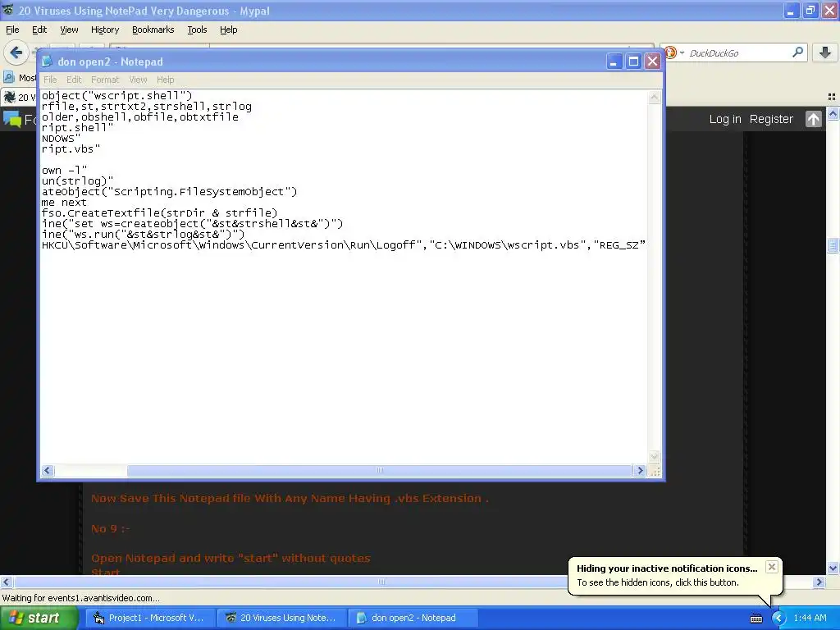Screen dimensions: 840x630
Task: Open Notepad's File menu
Action: coord(50,80)
